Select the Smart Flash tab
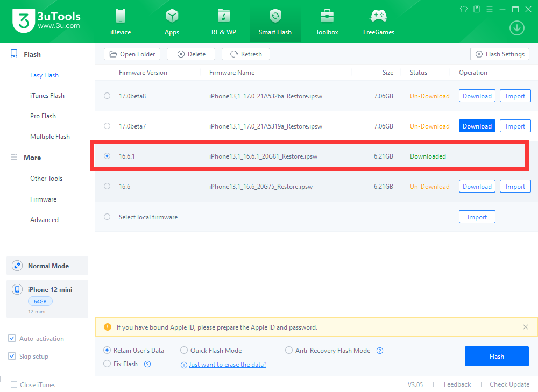 point(275,22)
